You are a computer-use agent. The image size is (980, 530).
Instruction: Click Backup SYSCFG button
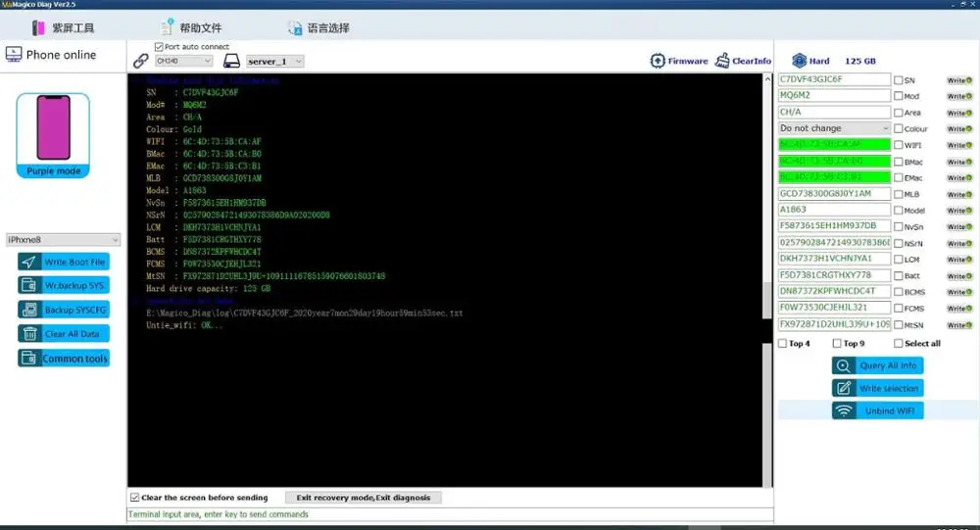pos(63,310)
